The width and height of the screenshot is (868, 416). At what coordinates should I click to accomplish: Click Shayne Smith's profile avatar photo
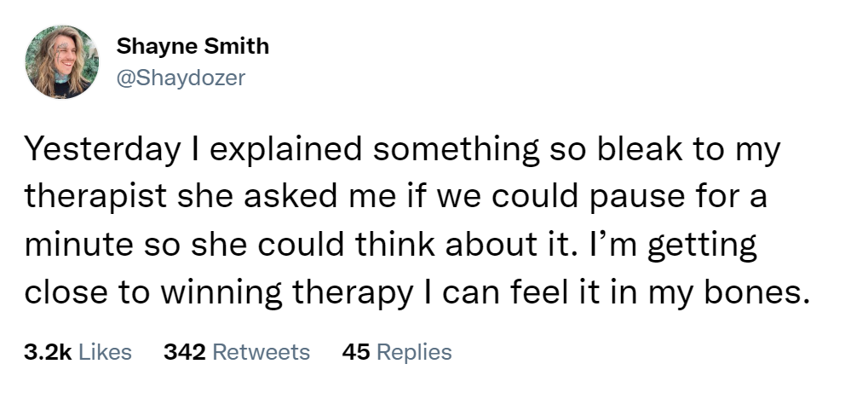(x=60, y=61)
